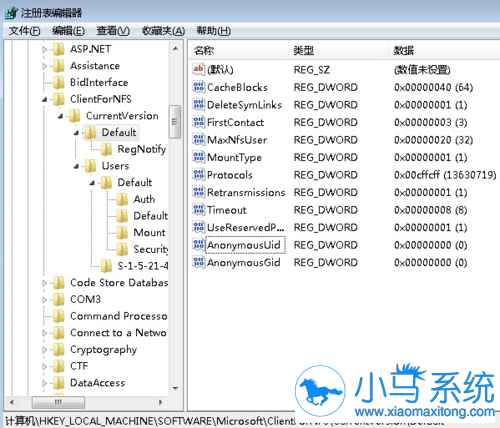Select the AnonymousUid value name

(x=244, y=245)
